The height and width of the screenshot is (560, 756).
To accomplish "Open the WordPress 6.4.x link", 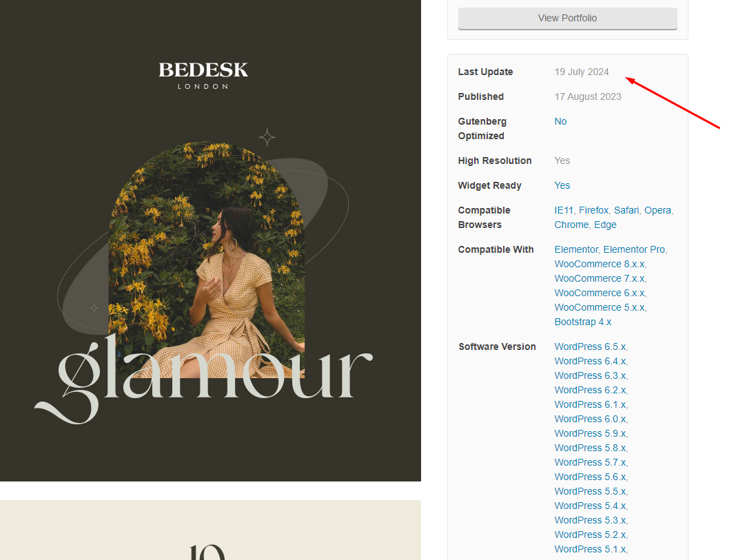I will [590, 362].
